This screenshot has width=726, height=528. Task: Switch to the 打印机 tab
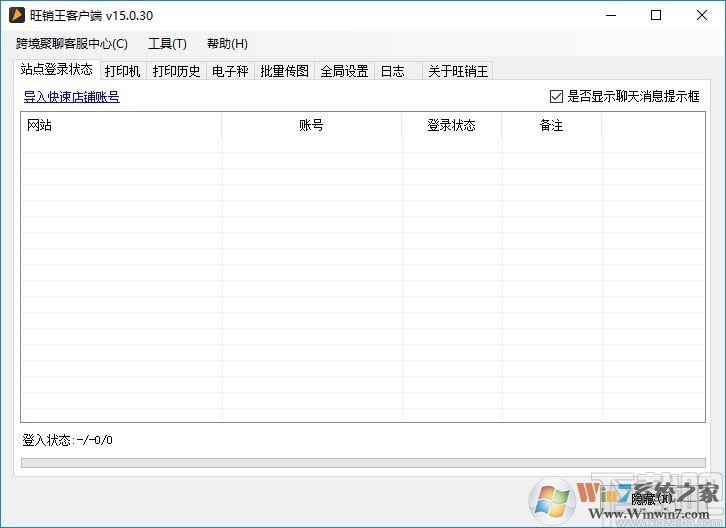123,71
